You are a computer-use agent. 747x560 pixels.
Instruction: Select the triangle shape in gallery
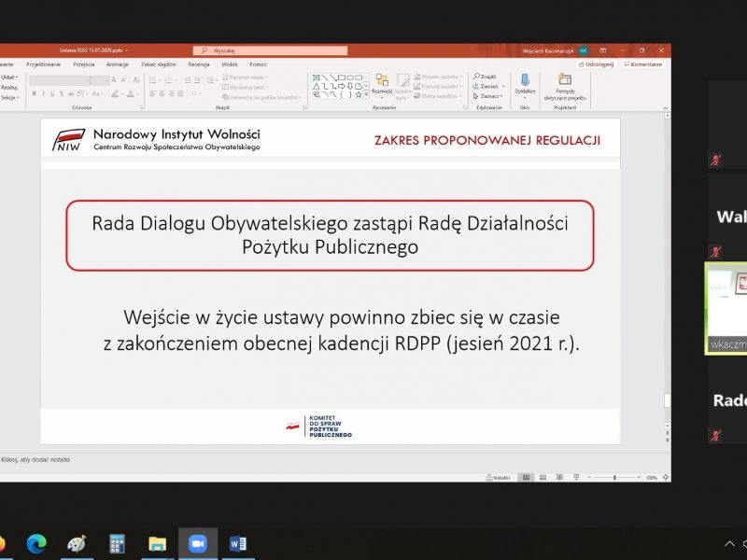pos(317,86)
